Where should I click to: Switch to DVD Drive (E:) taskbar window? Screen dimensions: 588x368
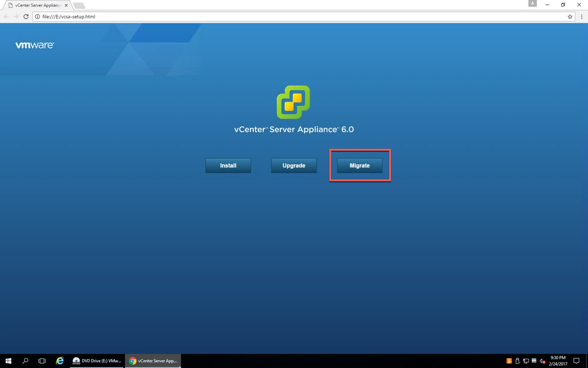point(97,361)
